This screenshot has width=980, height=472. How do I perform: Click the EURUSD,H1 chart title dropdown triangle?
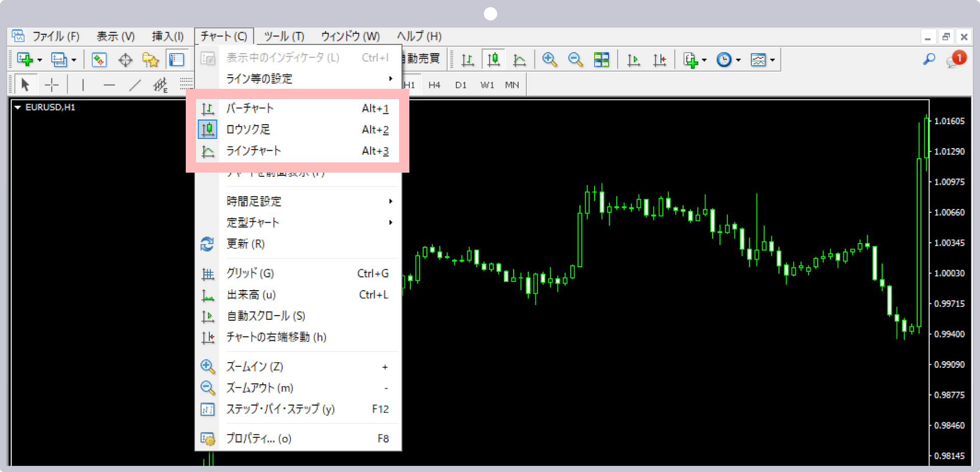point(18,107)
